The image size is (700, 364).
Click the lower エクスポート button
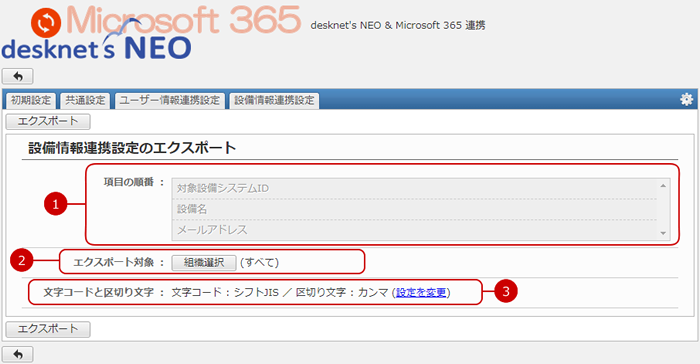tap(48, 329)
